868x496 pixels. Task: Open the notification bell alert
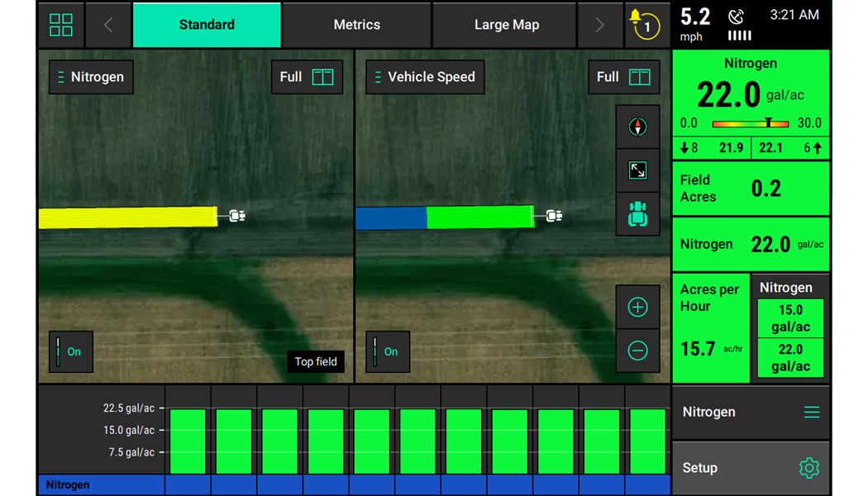[x=642, y=25]
